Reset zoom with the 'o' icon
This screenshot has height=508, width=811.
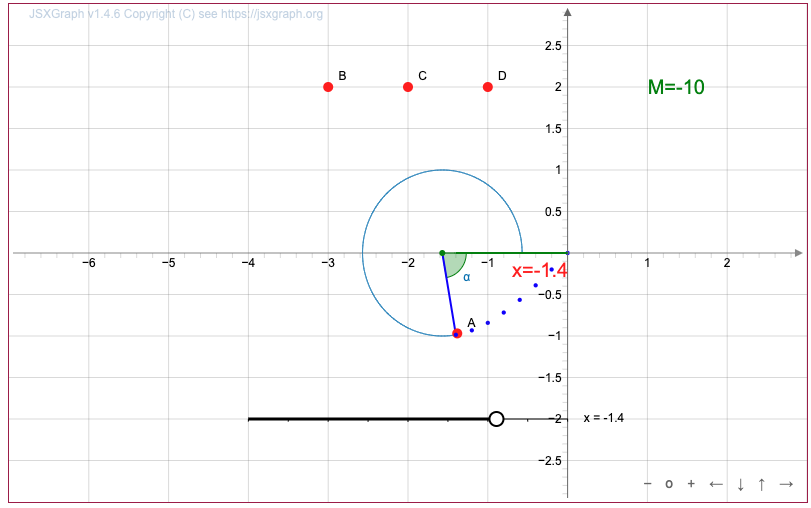pos(669,484)
